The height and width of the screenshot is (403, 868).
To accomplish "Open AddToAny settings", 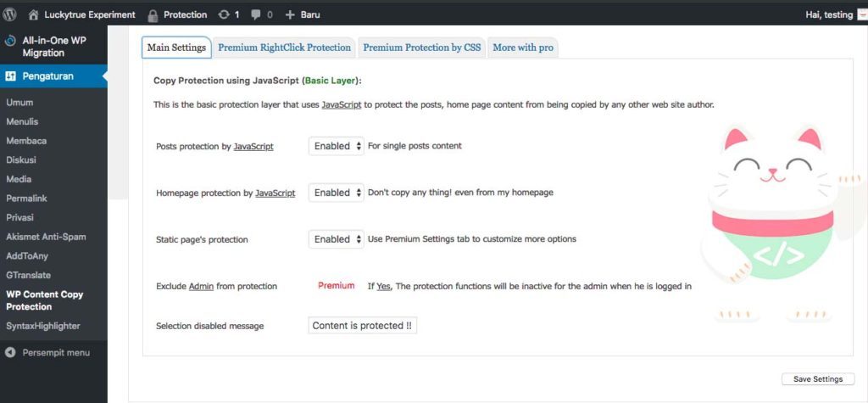I will click(28, 256).
